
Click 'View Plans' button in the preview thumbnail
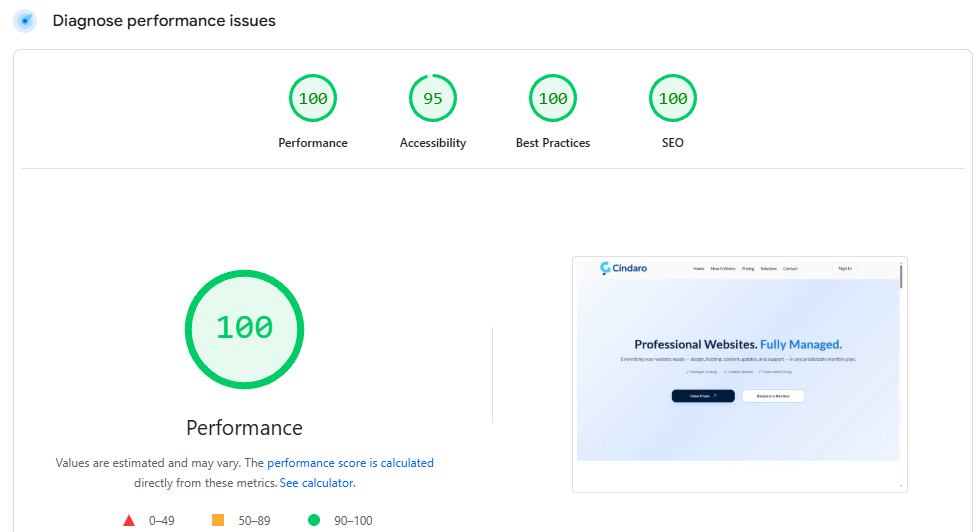703,396
